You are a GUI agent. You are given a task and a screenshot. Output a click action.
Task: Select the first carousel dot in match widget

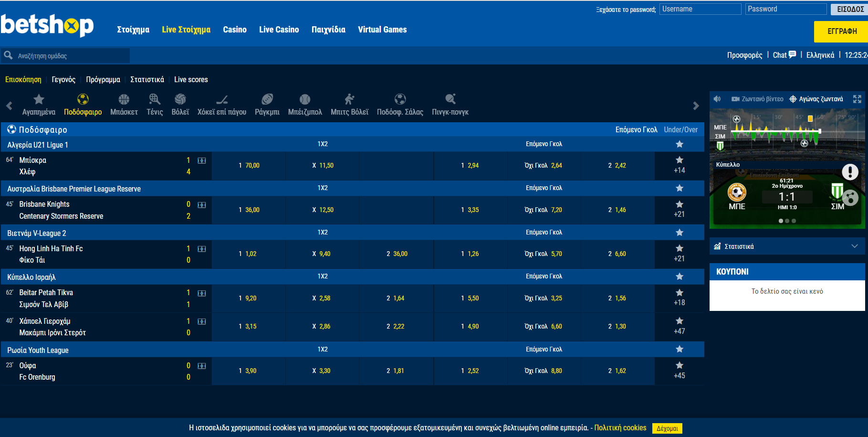tap(781, 221)
